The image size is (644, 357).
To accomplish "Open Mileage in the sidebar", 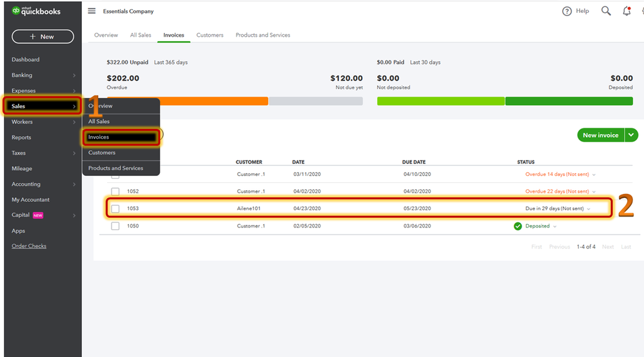I will [22, 169].
